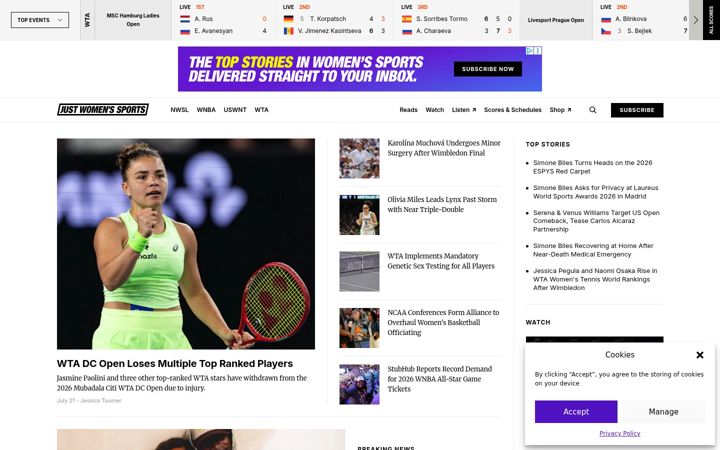Read StubHub Reports Record Demand story
This screenshot has height=450, width=720.
pyautogui.click(x=439, y=379)
